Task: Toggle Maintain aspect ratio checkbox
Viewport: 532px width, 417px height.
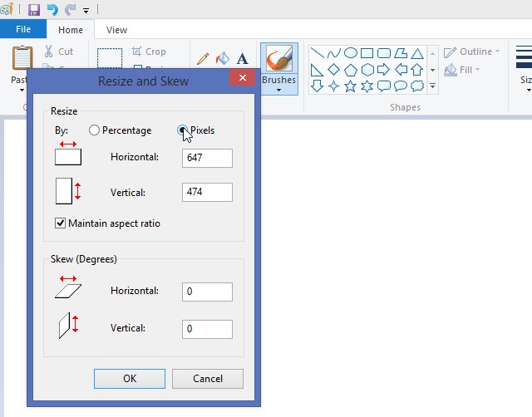Action: pyautogui.click(x=60, y=223)
